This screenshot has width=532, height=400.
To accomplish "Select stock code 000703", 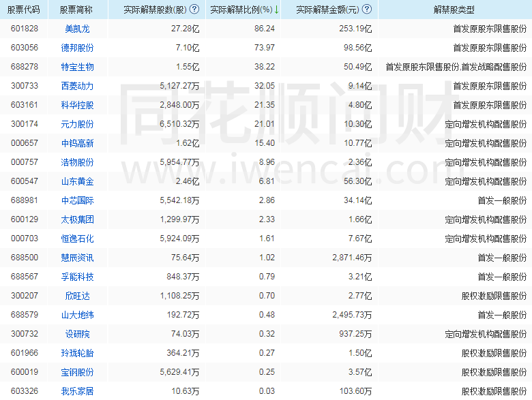I will (25, 238).
